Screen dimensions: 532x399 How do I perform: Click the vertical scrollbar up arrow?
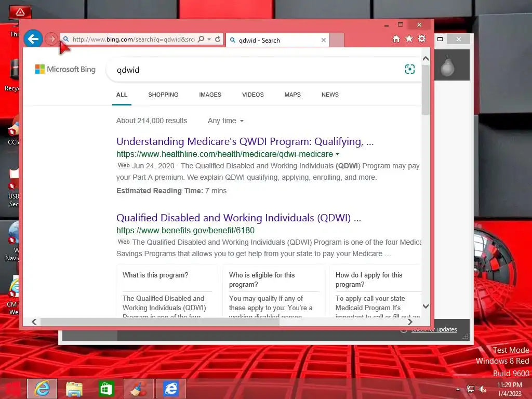click(426, 59)
